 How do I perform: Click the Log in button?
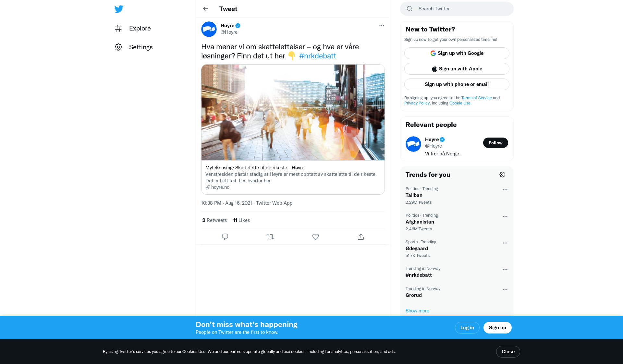tap(467, 328)
